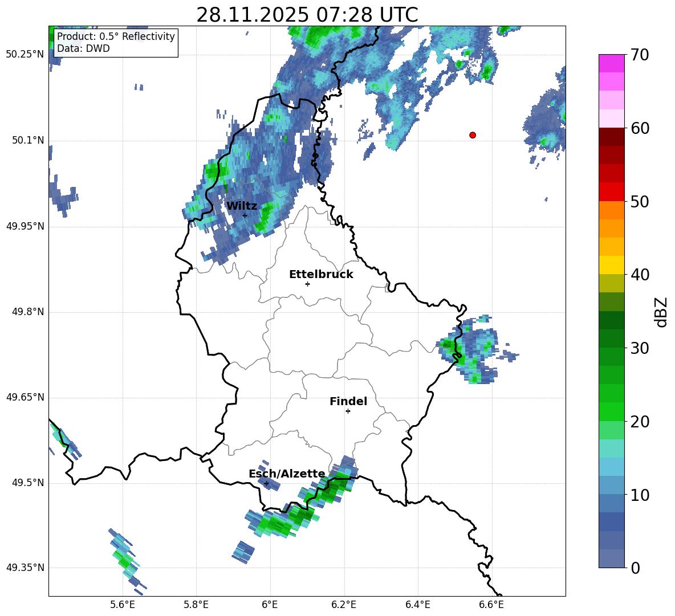Image resolution: width=675 pixels, height=616 pixels.
Task: Click the 10 tick on colorbar
Action: [x=639, y=495]
